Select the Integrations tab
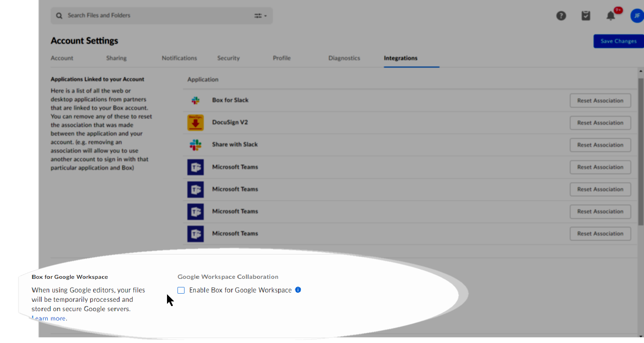The height and width of the screenshot is (343, 644). pyautogui.click(x=400, y=58)
